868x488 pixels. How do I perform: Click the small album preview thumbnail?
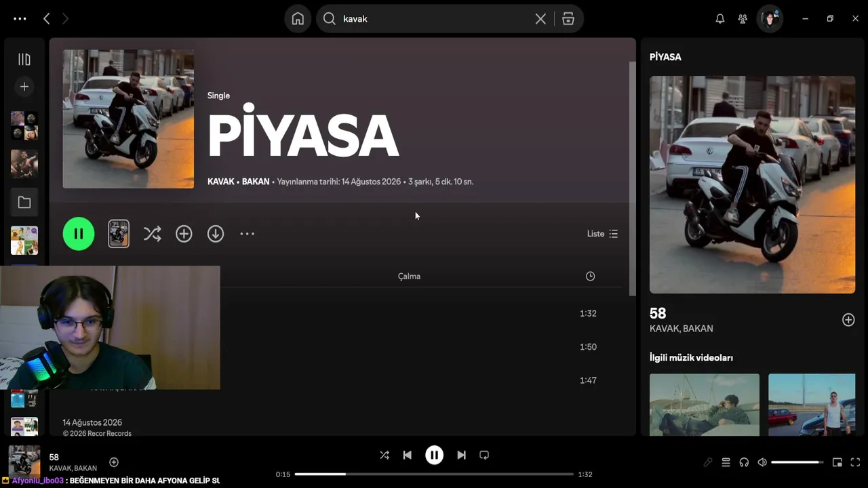click(119, 234)
